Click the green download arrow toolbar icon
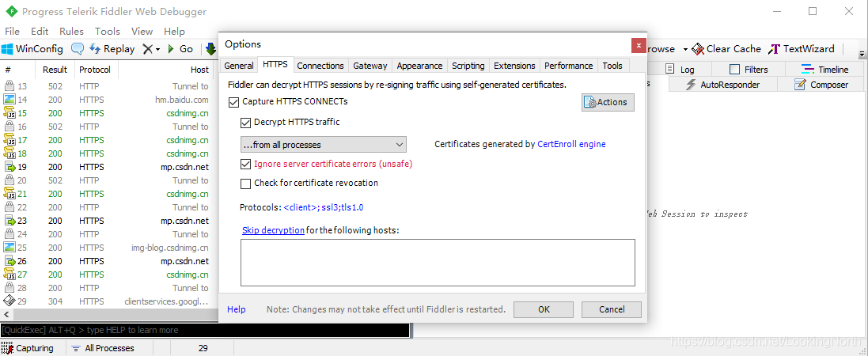This screenshot has height=356, width=868. (210, 49)
